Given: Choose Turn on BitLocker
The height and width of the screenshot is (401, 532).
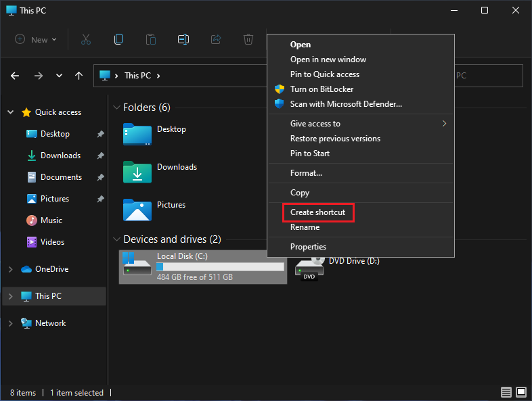Looking at the screenshot, I should click(x=361, y=89).
